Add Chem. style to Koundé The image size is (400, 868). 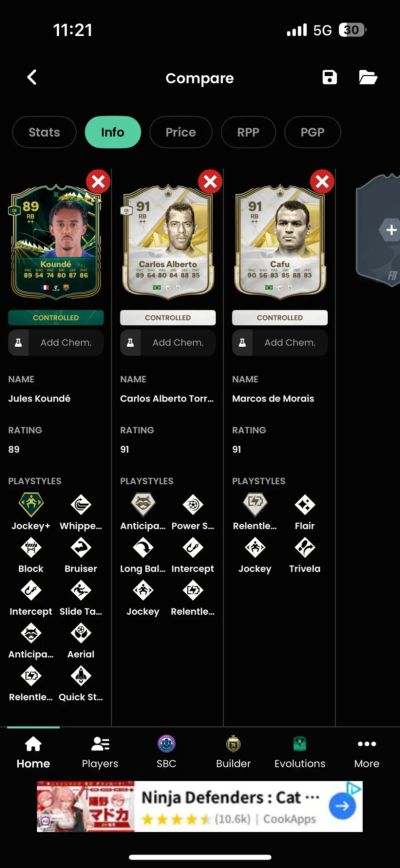[x=56, y=343]
